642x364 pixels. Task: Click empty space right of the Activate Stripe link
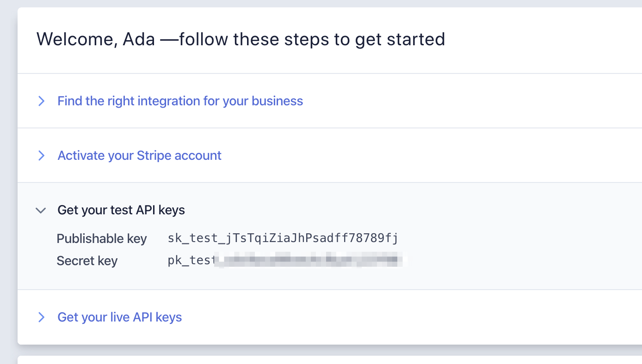pos(416,156)
